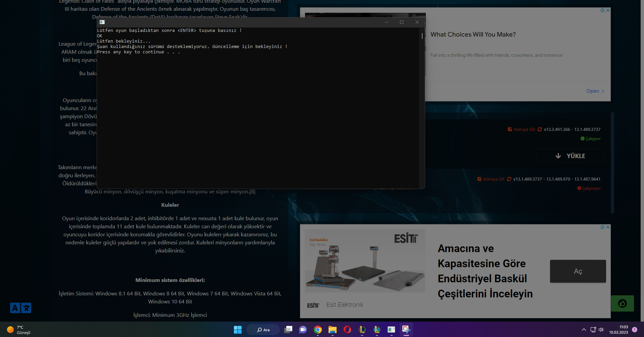This screenshot has width=644, height=337.
Task: Close the console window
Action: [417, 22]
